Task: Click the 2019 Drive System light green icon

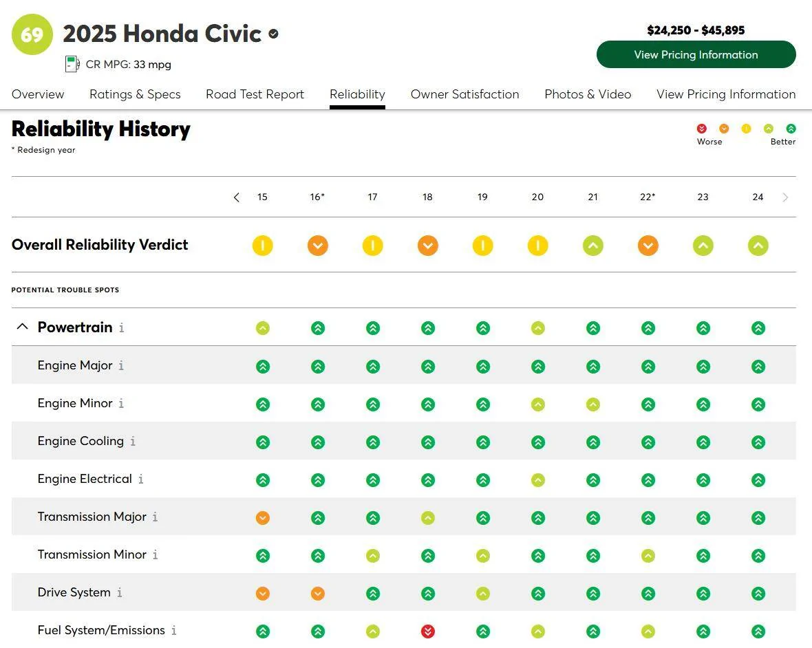Action: coord(482,593)
